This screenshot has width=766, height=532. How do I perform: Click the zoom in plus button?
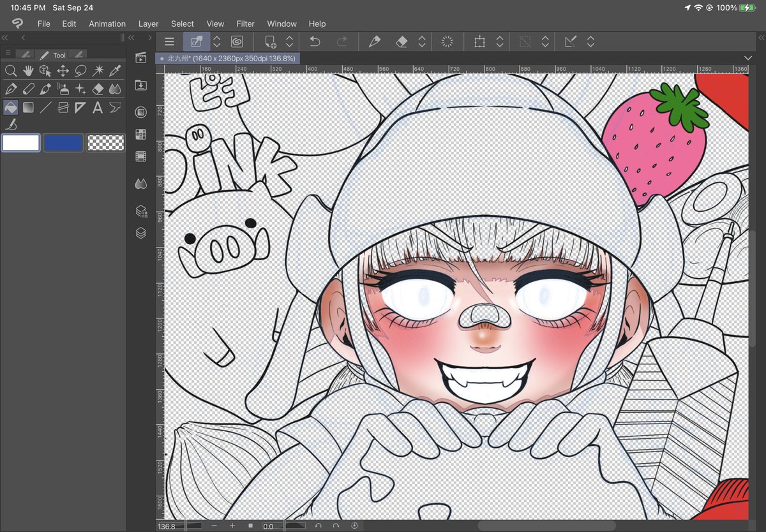pos(232,526)
